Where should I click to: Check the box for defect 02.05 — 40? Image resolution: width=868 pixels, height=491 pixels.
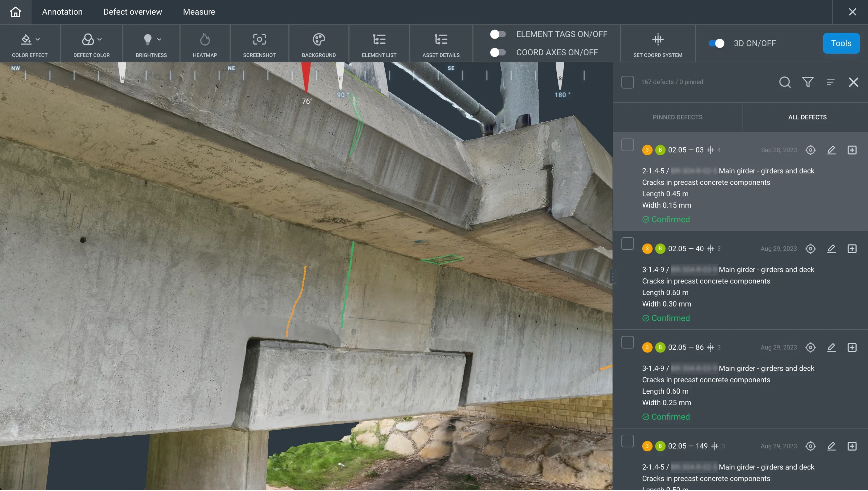point(627,244)
